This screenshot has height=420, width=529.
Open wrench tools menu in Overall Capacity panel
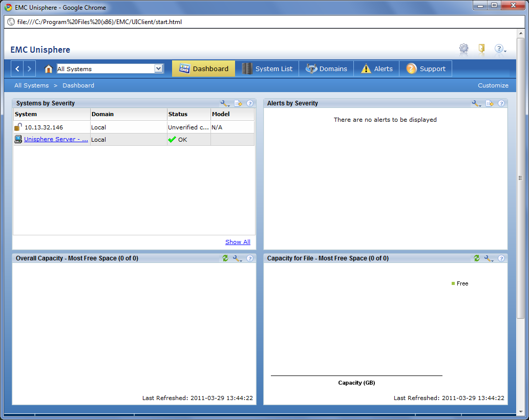(237, 258)
